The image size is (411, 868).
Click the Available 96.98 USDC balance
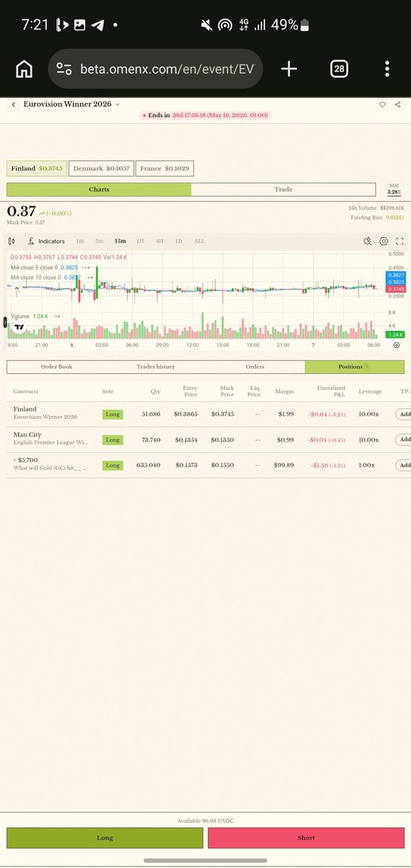205,821
